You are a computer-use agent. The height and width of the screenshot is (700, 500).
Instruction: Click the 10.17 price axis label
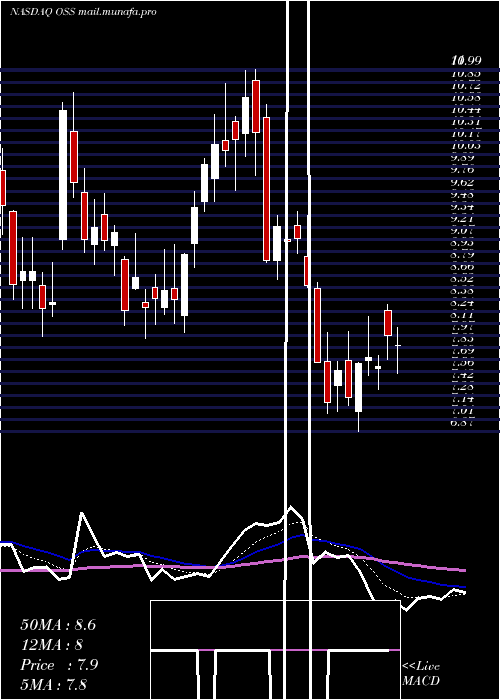point(465,133)
